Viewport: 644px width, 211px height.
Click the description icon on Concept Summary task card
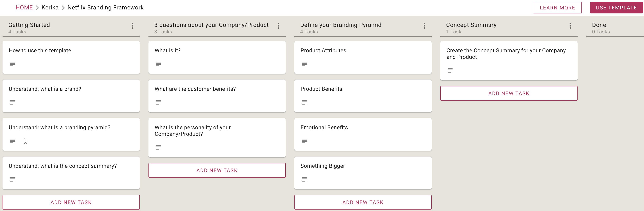click(450, 70)
